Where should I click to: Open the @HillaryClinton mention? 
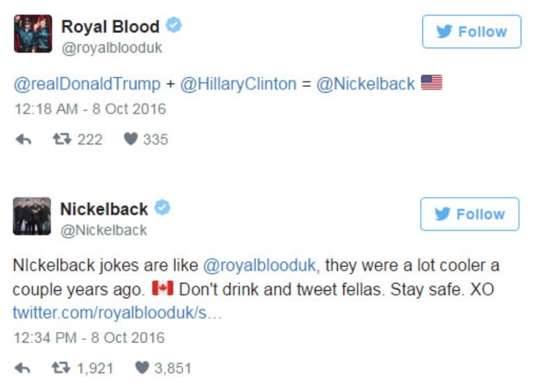[x=237, y=84]
